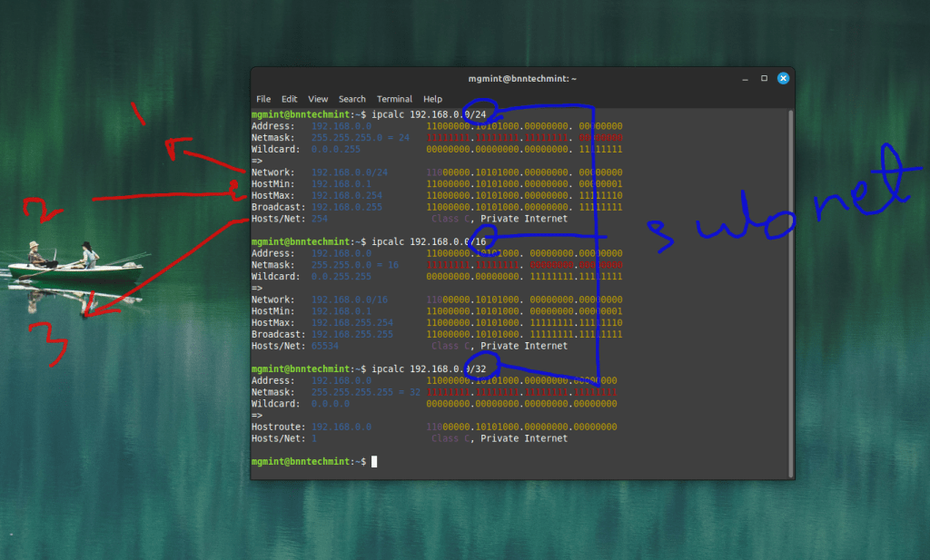Click the terminal's vertical scrollbar
Image resolution: width=930 pixels, height=560 pixels.
(x=790, y=290)
